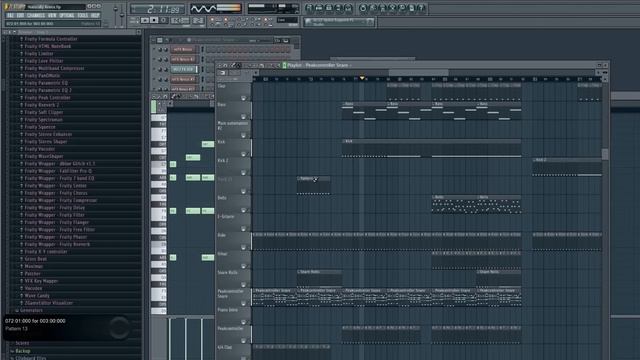
Task: Click first window shortcut icon in top toolbar
Action: point(309,8)
